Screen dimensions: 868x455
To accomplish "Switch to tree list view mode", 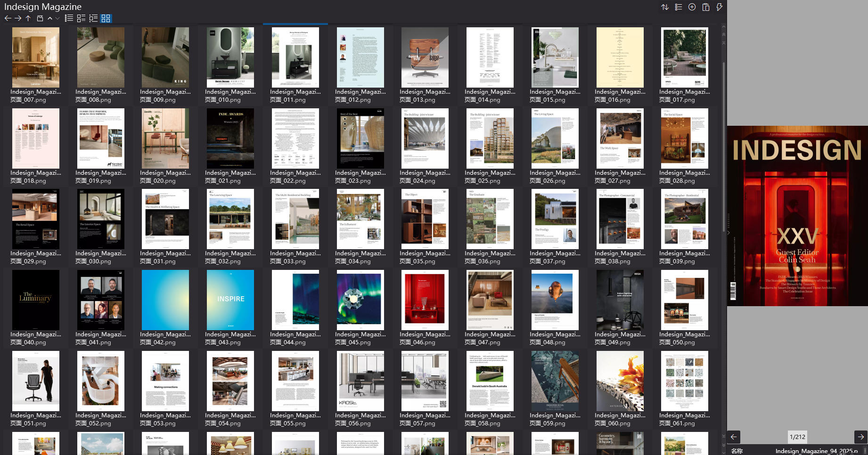I will pyautogui.click(x=93, y=18).
